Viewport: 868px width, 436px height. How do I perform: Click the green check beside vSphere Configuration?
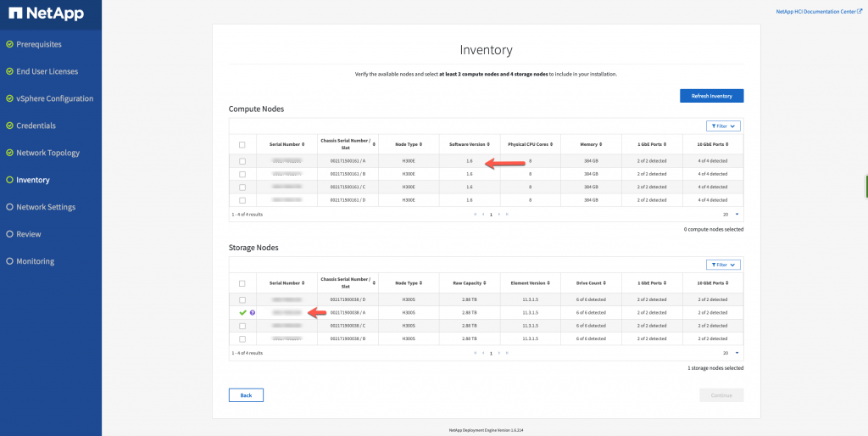(x=9, y=98)
